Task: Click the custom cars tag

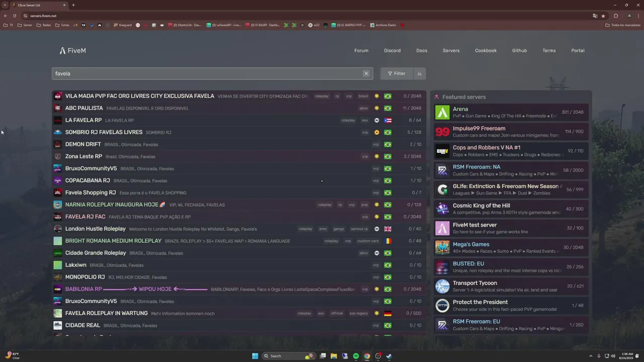Action: 368,241
